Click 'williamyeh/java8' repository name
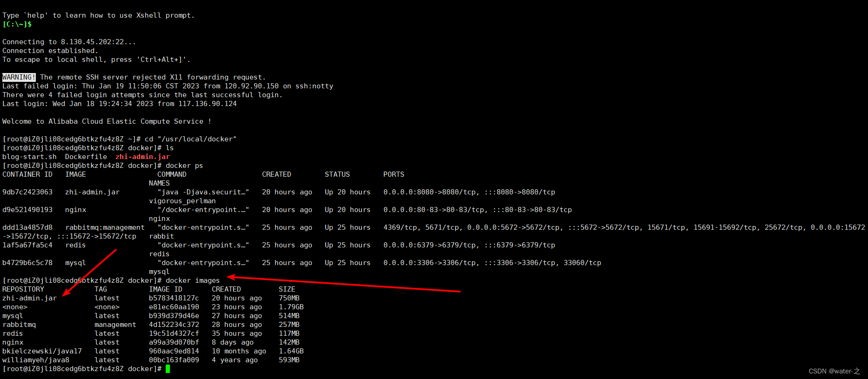Viewport: 868px width, 379px height. [x=36, y=360]
